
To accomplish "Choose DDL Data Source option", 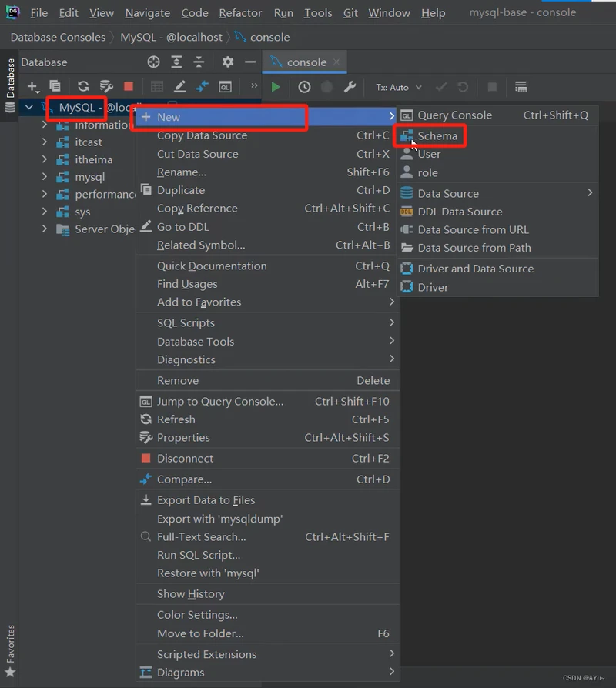I will pyautogui.click(x=497, y=212).
